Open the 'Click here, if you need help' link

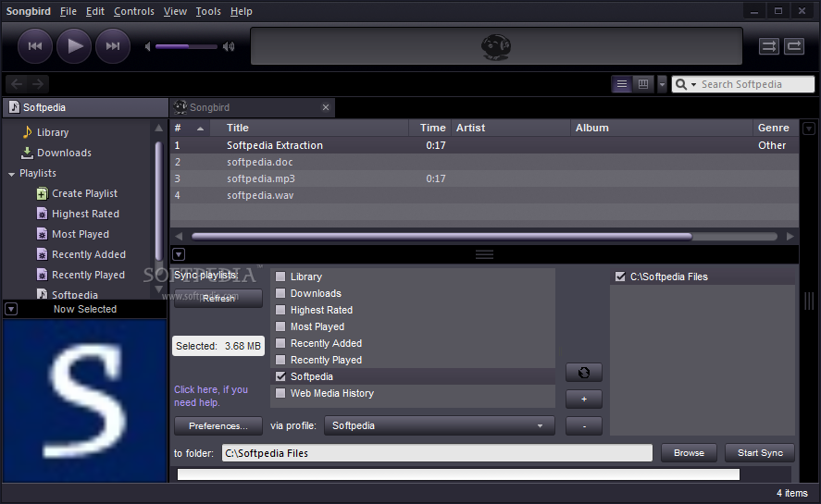coord(211,396)
